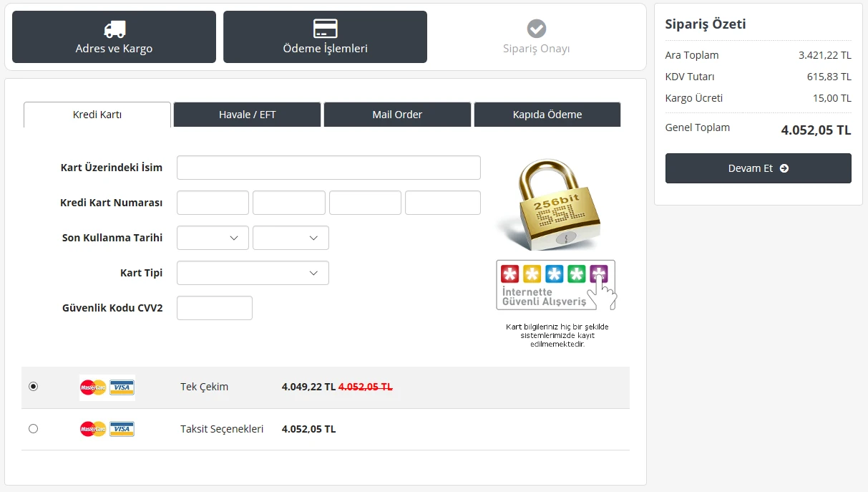Switch to the Kapıda Ödeme tab
Viewport: 868px width, 492px height.
click(547, 115)
